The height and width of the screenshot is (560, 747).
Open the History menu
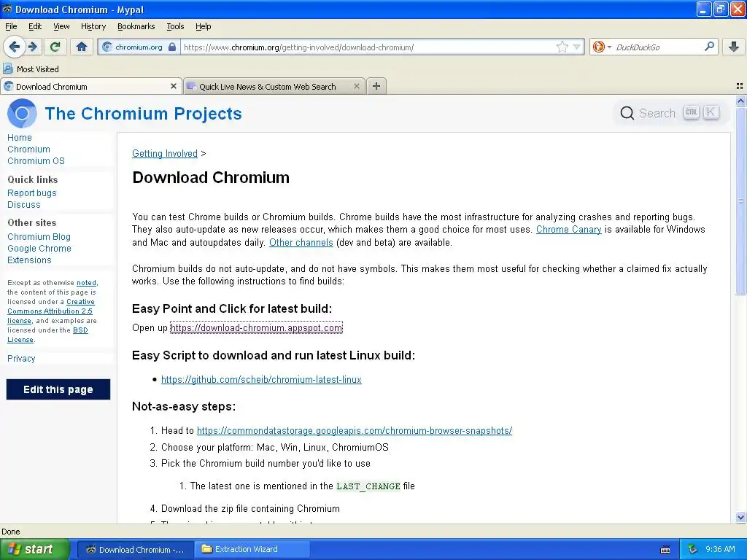pos(93,26)
